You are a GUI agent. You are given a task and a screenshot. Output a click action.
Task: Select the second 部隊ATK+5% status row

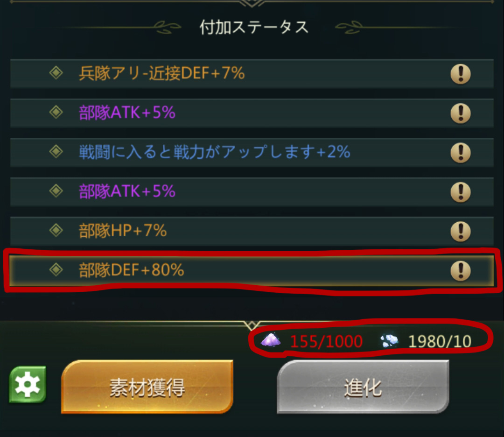(x=252, y=191)
